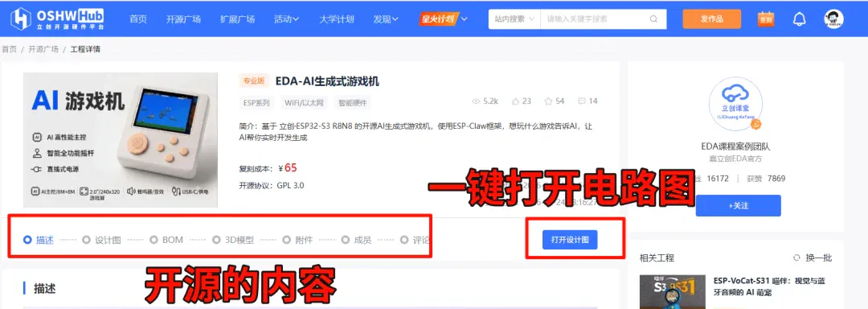Click the 复刻成本 price ¥65
868x309 pixels.
tap(288, 168)
